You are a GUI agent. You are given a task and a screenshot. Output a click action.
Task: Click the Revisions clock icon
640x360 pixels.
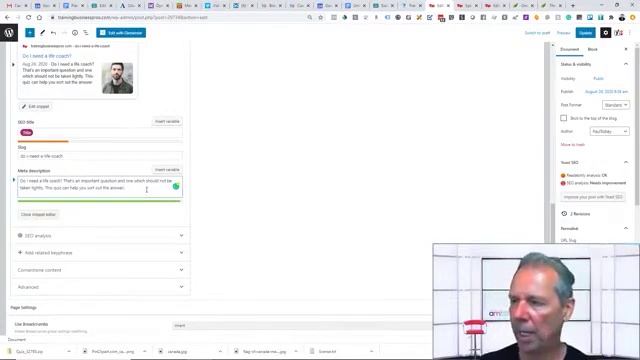coord(564,213)
